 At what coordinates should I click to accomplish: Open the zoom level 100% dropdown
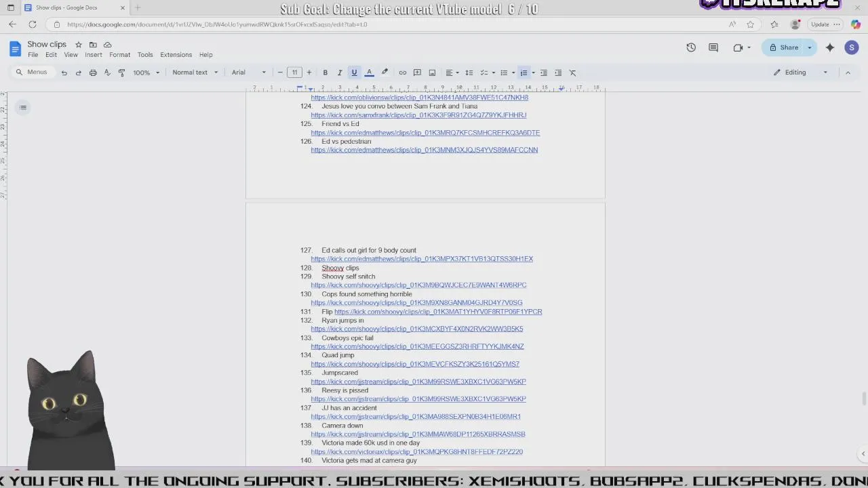pyautogui.click(x=146, y=73)
